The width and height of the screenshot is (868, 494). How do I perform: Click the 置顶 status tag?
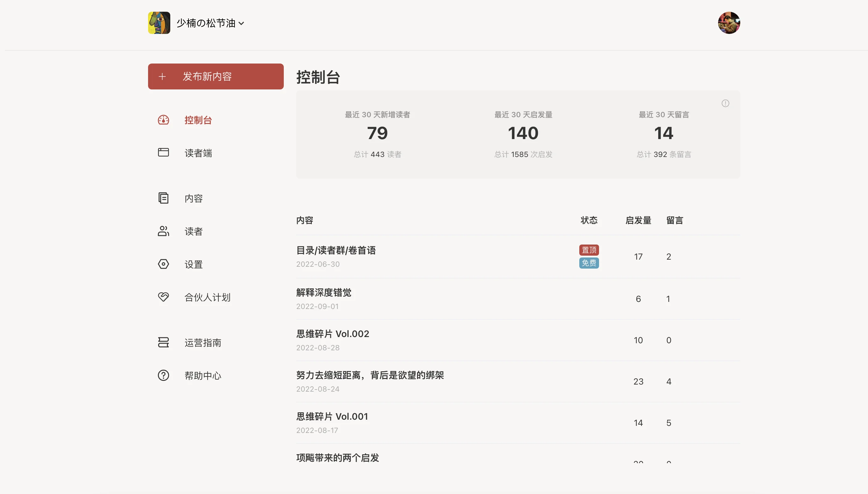[589, 250]
